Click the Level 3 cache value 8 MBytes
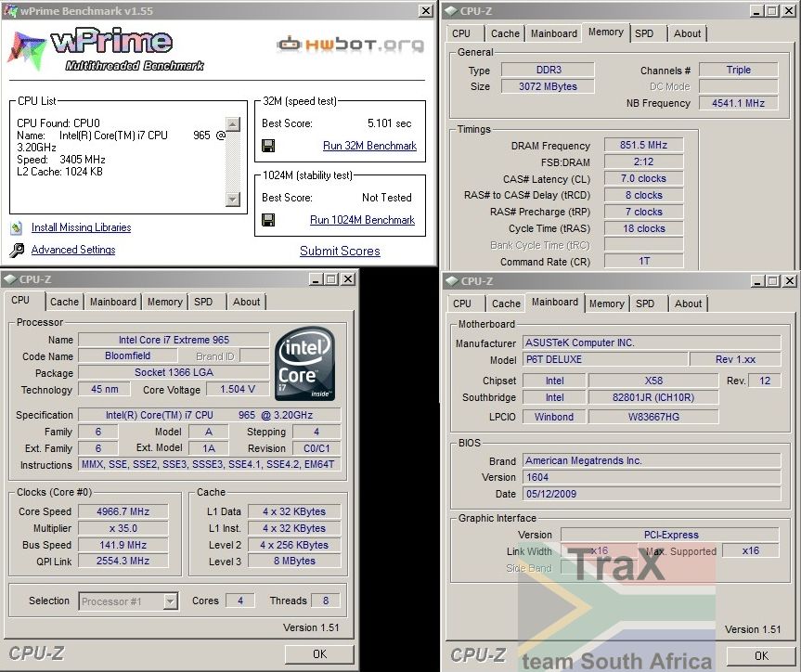The width and height of the screenshot is (801, 672). (294, 562)
